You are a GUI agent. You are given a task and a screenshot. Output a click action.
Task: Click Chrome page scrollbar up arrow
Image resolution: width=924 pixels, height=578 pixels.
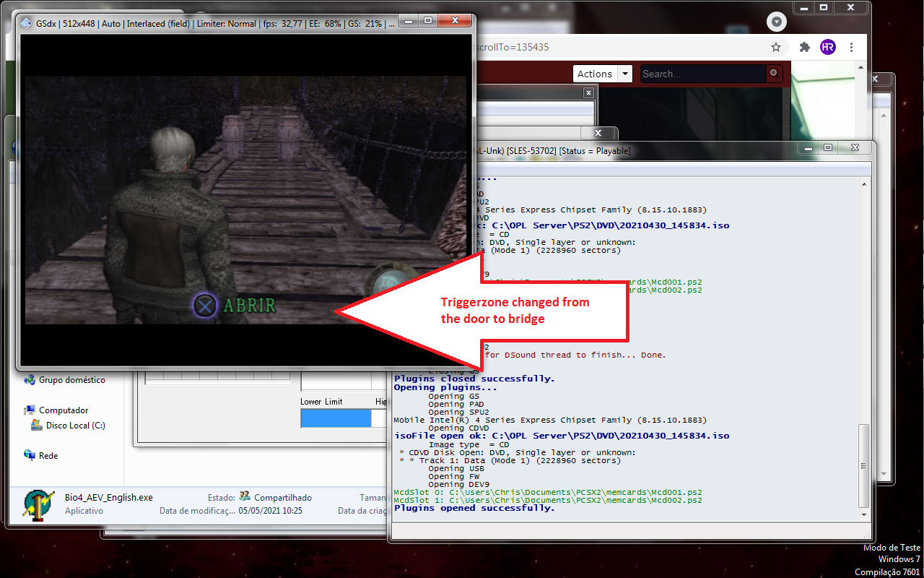861,67
